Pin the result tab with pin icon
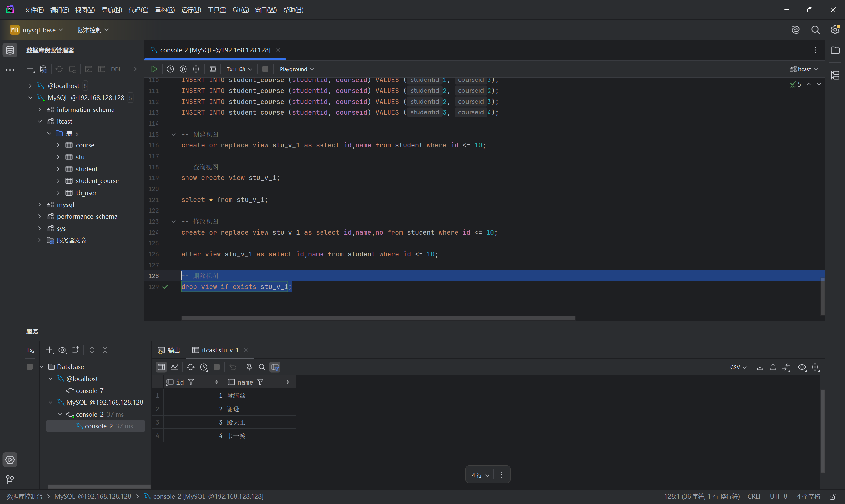 click(x=249, y=367)
